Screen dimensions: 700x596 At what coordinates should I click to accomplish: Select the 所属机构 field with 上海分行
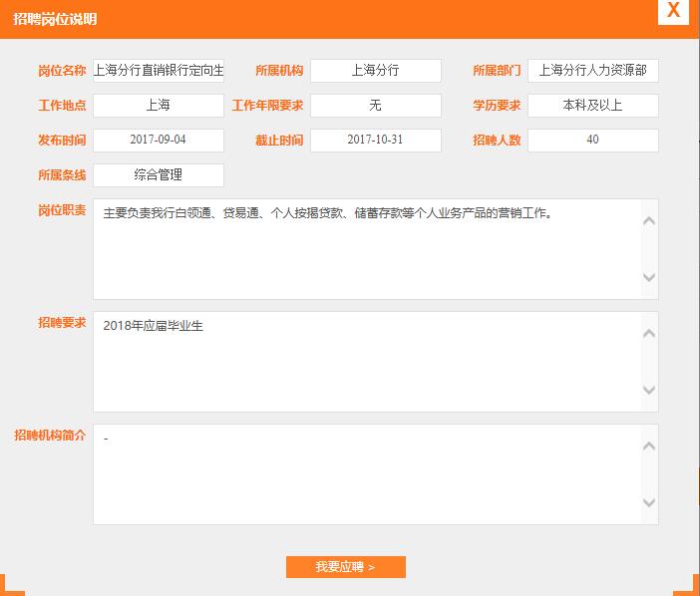375,71
